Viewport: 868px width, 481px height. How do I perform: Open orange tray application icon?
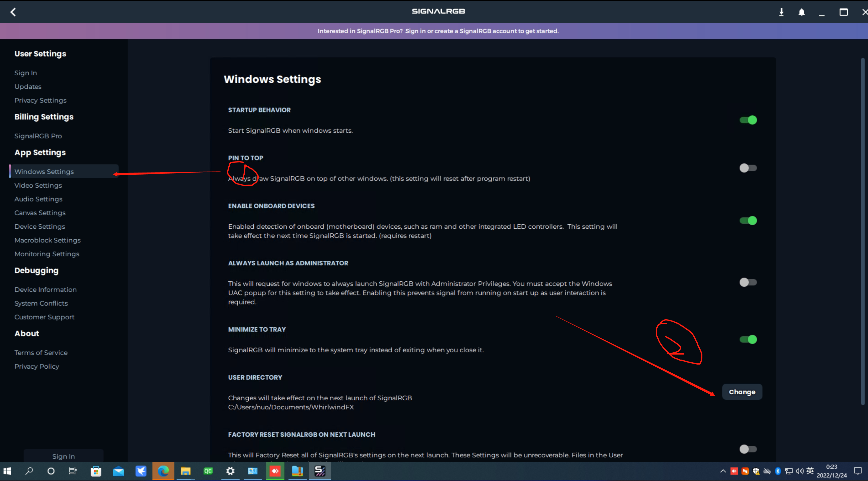click(x=745, y=471)
